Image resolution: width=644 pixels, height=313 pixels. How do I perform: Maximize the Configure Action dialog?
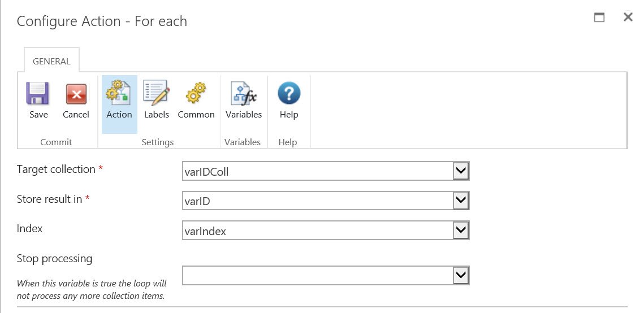(x=599, y=18)
